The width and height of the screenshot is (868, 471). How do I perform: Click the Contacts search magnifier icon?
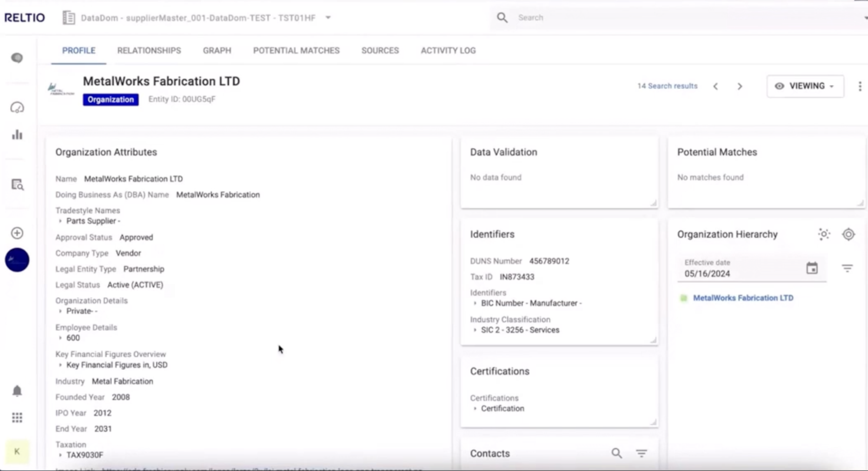point(616,453)
